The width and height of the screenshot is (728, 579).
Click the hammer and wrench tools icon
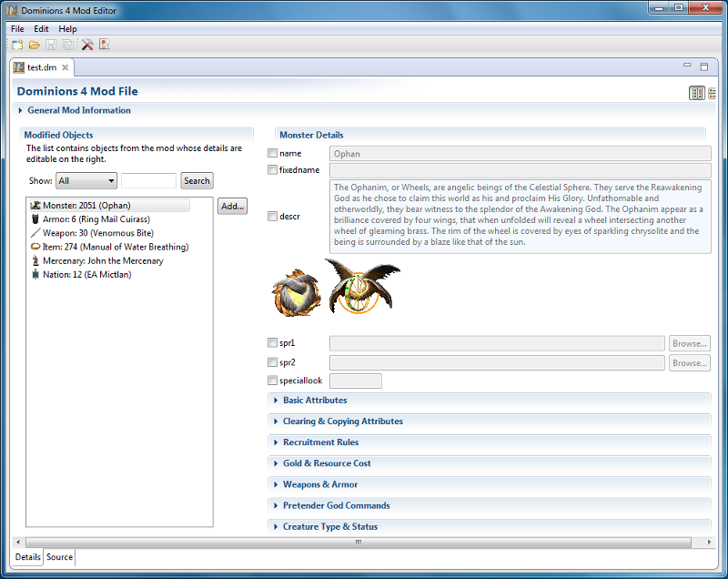[87, 45]
